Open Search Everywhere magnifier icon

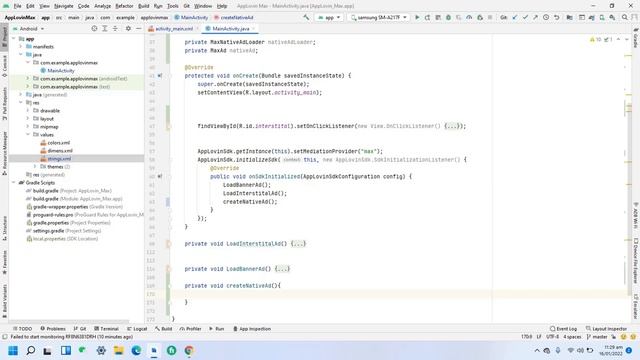pyautogui.click(x=624, y=18)
